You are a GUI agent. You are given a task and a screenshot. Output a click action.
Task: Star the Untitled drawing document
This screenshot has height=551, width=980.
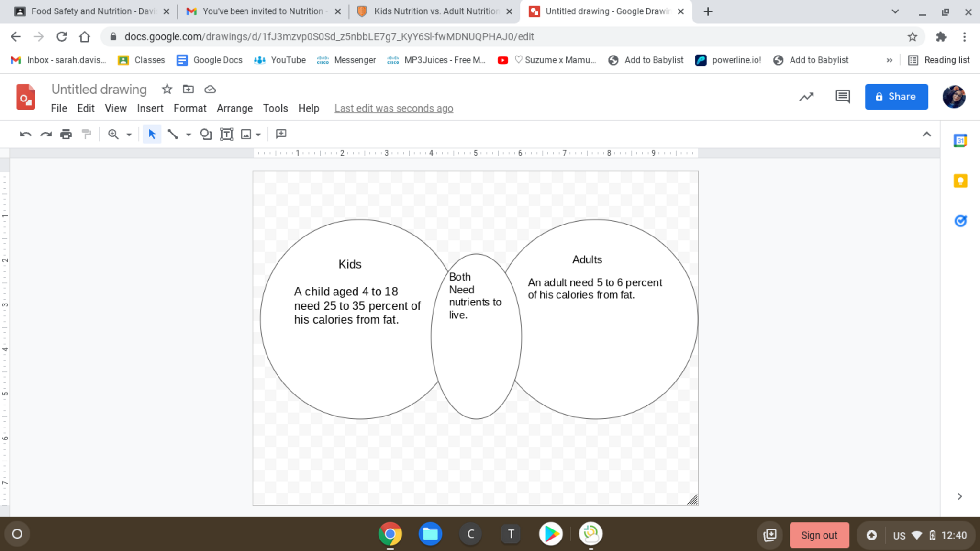point(167,89)
